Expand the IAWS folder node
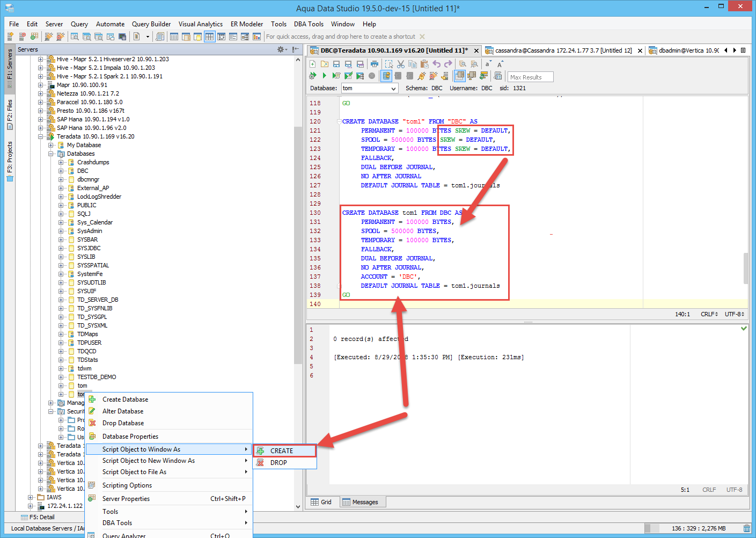Viewport: 756px width, 538px height. 31,497
